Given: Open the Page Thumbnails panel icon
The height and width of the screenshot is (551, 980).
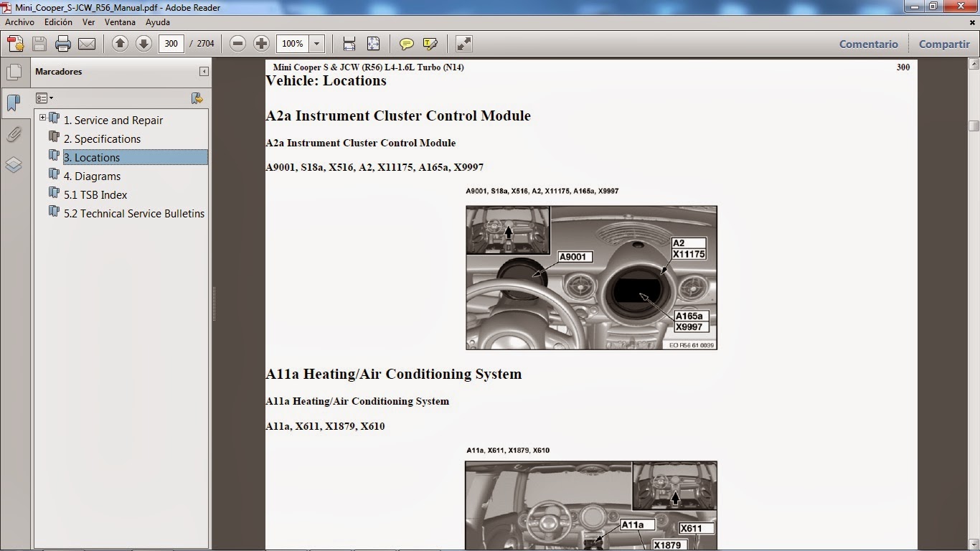Looking at the screenshot, I should pos(13,72).
